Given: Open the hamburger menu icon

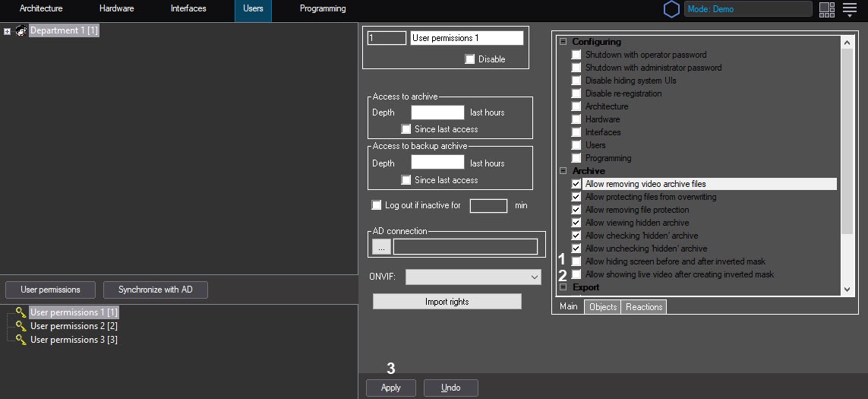Looking at the screenshot, I should (850, 9).
